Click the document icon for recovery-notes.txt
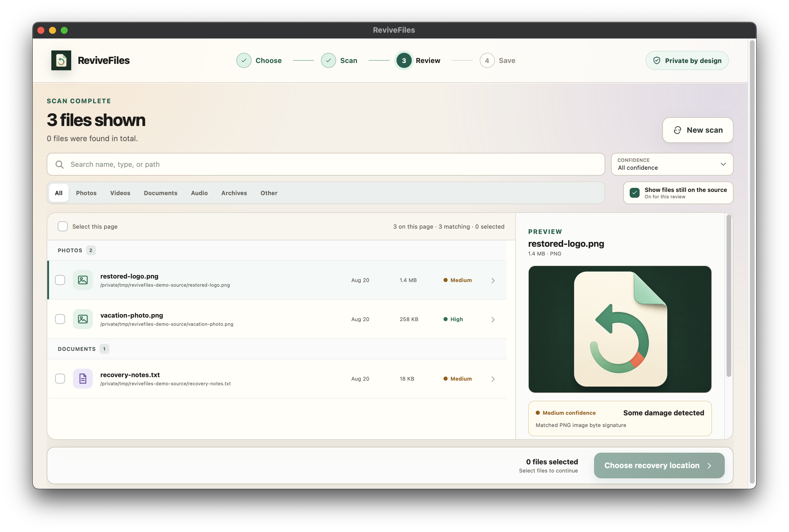The height and width of the screenshot is (532, 789). [83, 378]
